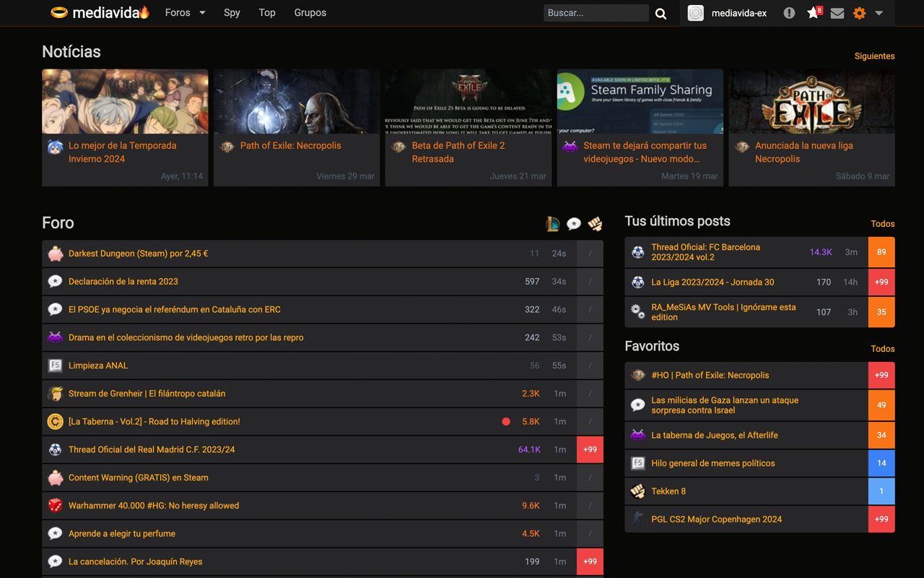Click the blue 1 badge on Tekken 8
The height and width of the screenshot is (578, 924).
point(881,491)
